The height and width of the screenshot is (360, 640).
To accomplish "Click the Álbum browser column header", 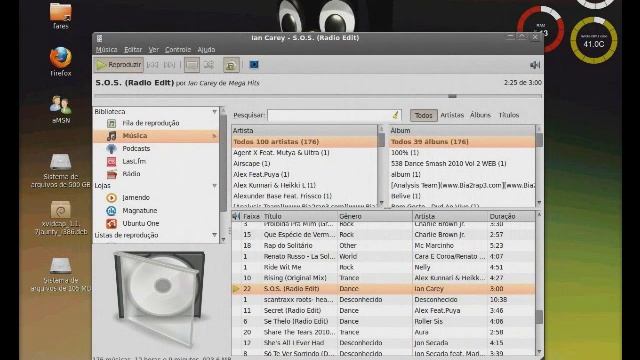I will tap(462, 131).
